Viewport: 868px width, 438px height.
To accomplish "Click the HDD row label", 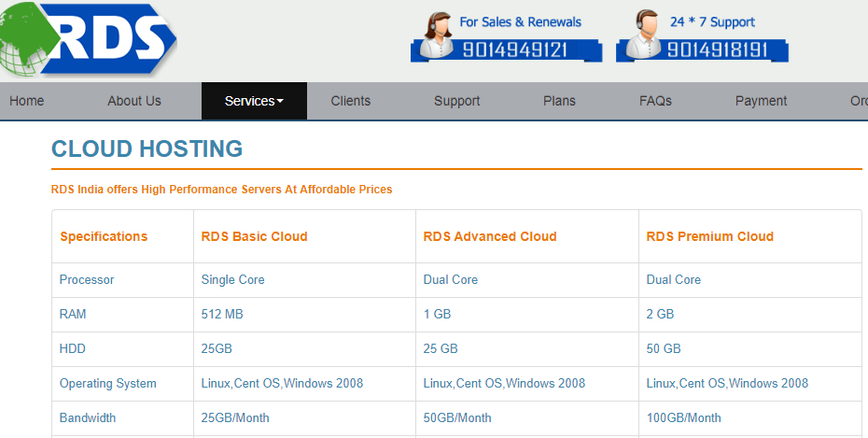I will (73, 349).
